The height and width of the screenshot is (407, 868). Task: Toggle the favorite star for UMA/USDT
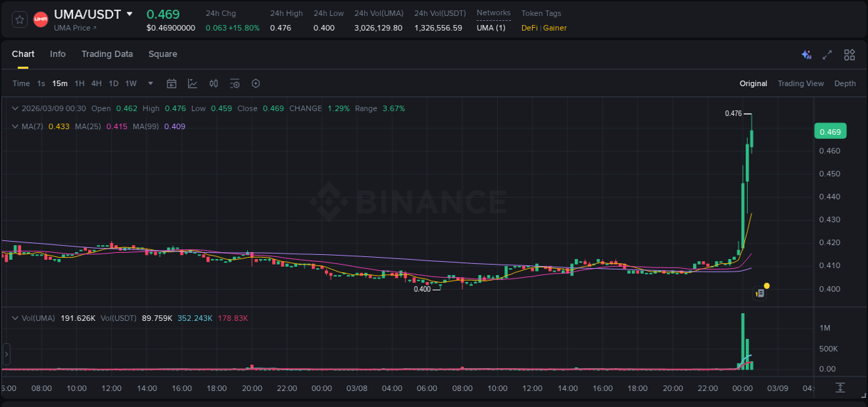[x=19, y=19]
